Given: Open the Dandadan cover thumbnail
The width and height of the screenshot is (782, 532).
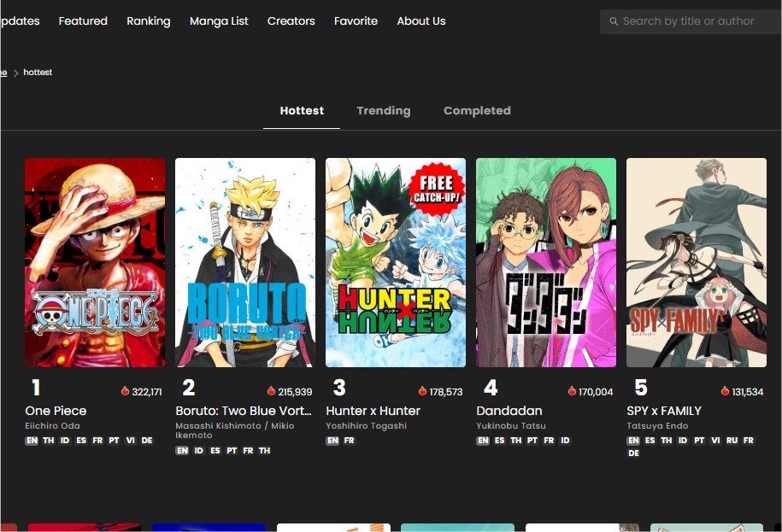Looking at the screenshot, I should coord(546,262).
